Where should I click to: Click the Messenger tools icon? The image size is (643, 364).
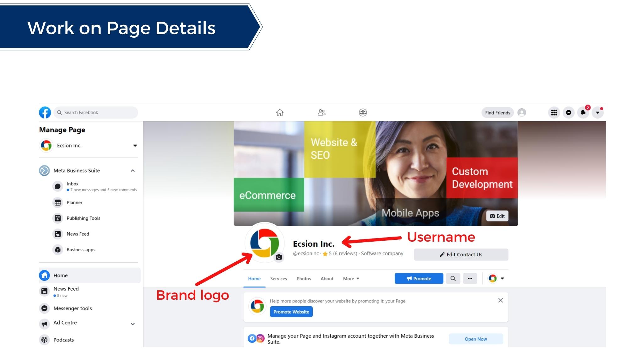(x=44, y=308)
